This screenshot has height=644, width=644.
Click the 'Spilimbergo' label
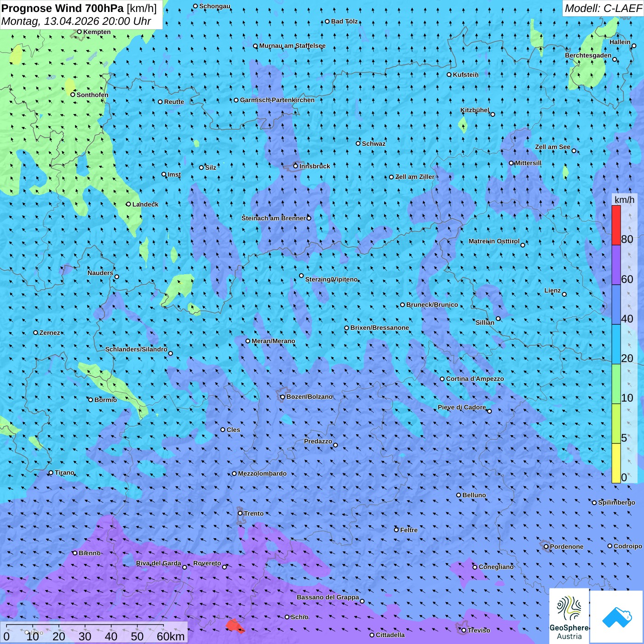coord(616,502)
